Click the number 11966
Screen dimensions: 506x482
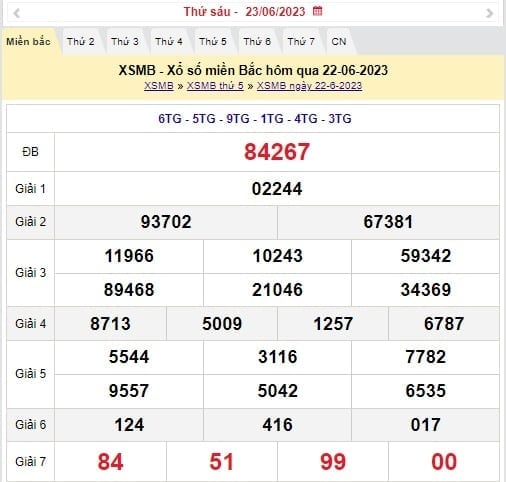tap(129, 256)
